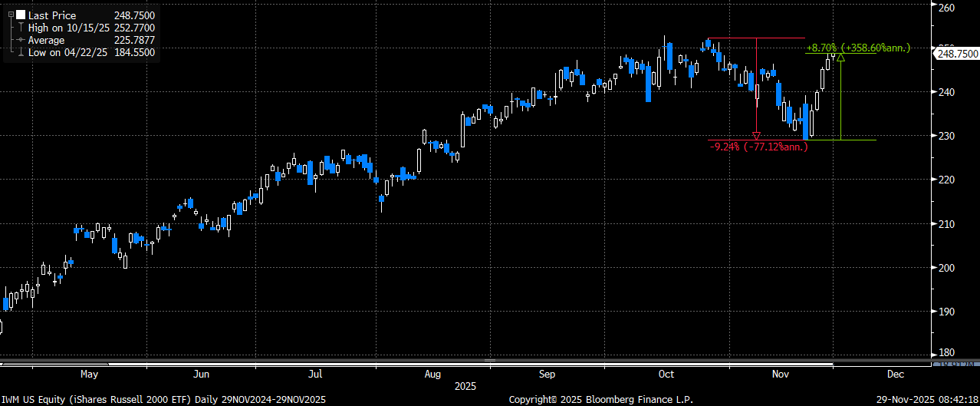980x406 pixels.
Task: Select the High marker icon in legend
Action: tap(21, 28)
